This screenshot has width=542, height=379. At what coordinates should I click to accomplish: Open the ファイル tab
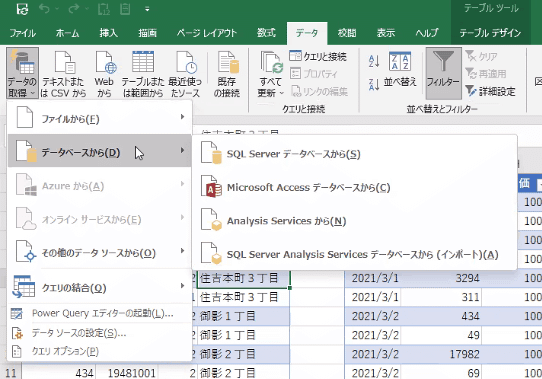coord(23,33)
